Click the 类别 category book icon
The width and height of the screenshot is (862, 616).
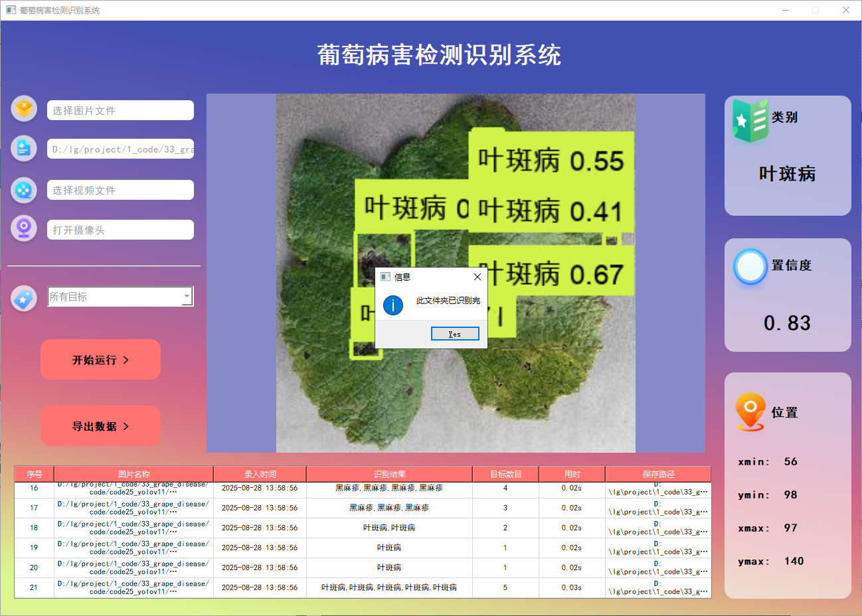pos(750,119)
